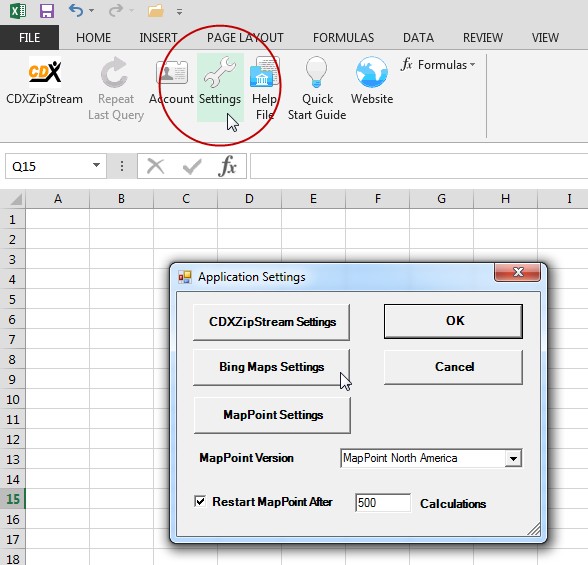Undo the last action
The image size is (588, 565).
pyautogui.click(x=76, y=10)
